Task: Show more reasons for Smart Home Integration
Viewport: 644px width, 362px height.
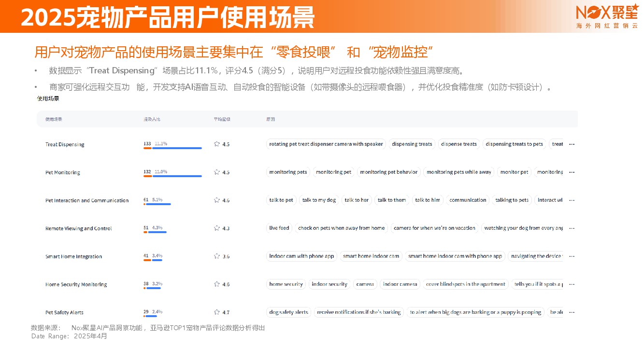Action: 572,256
